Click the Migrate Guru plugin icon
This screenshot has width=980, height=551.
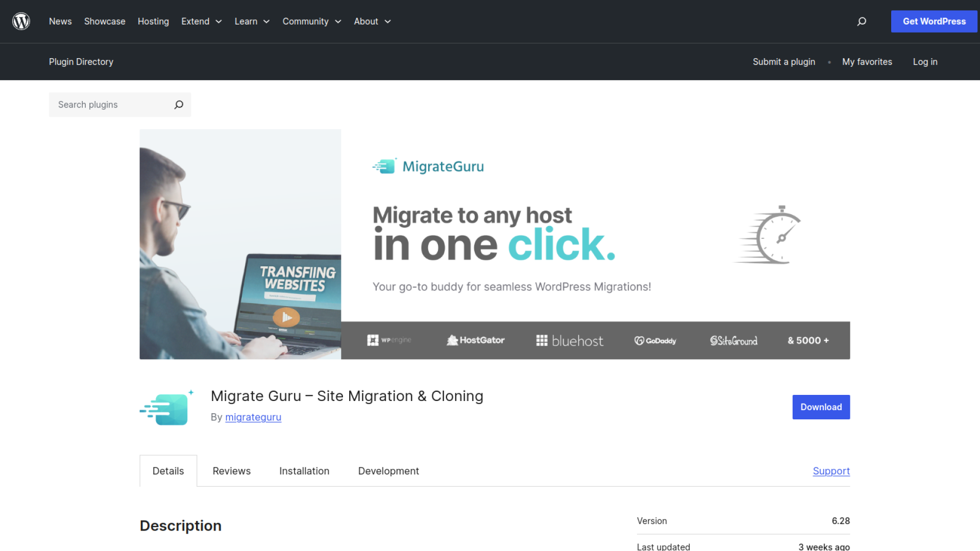point(167,407)
